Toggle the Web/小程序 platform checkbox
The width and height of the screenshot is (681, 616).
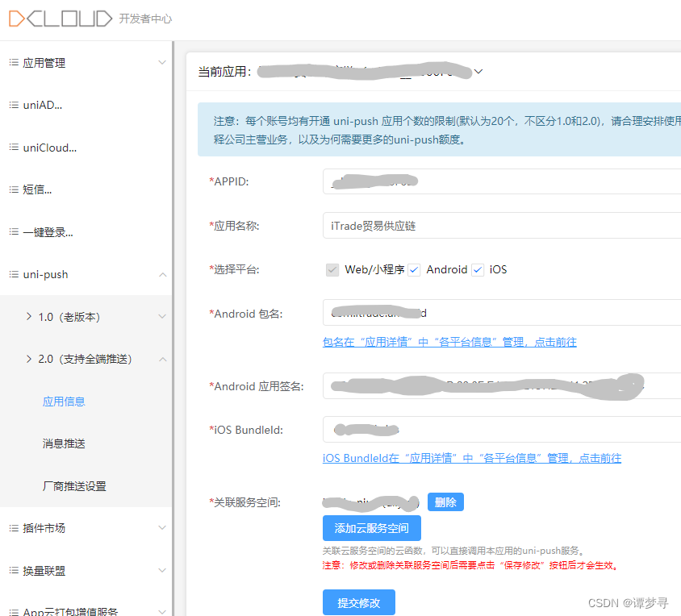coord(332,269)
